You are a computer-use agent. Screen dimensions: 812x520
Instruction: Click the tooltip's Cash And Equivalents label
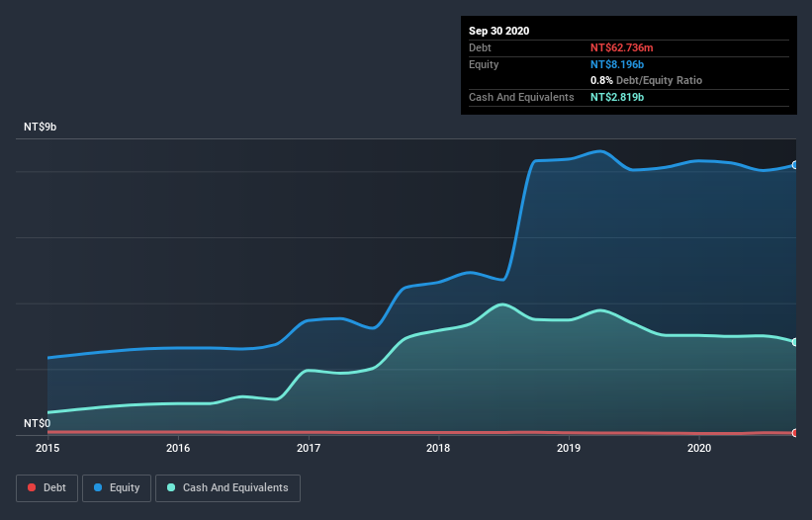coord(521,97)
